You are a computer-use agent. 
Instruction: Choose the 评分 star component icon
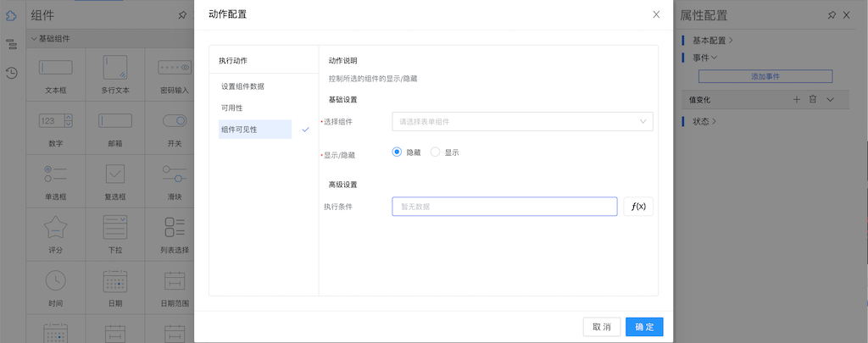point(55,227)
